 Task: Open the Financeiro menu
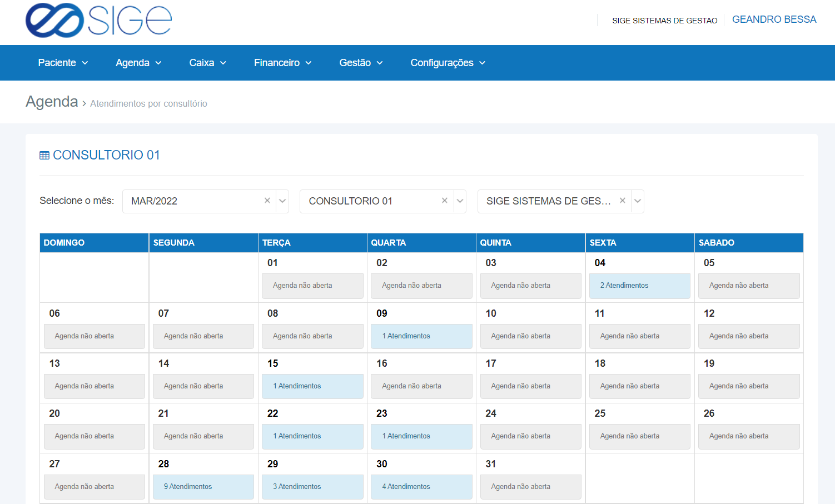click(283, 63)
